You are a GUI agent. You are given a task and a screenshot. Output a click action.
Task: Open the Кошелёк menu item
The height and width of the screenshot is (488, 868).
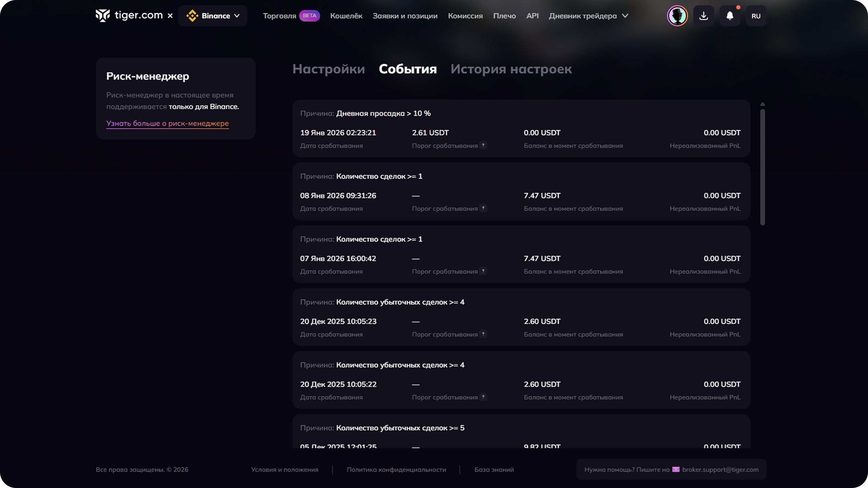coord(346,16)
